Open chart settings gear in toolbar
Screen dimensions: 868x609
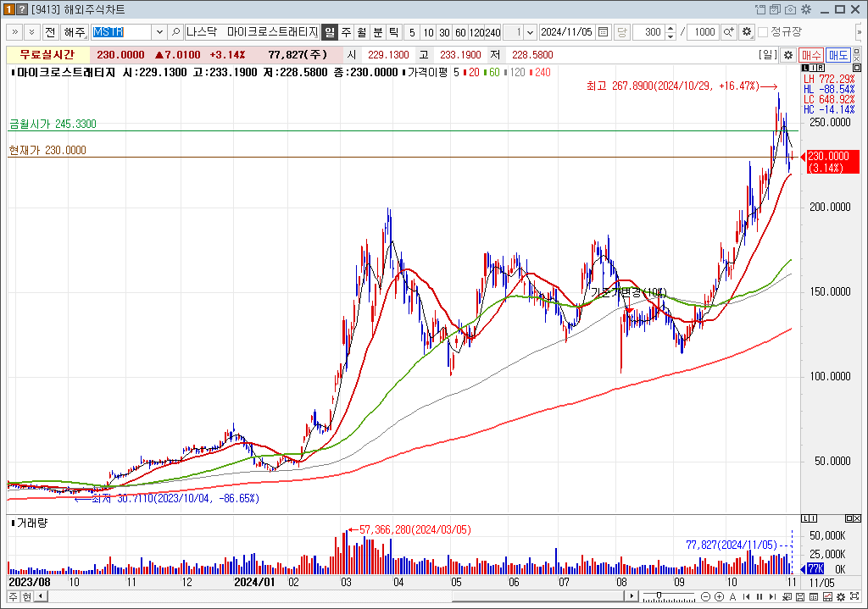tap(746, 32)
